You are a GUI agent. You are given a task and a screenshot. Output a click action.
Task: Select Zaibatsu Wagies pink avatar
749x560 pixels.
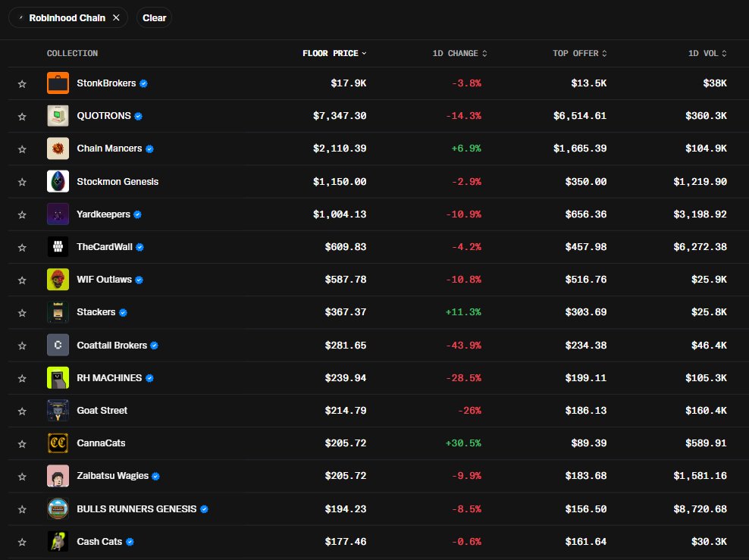point(58,476)
